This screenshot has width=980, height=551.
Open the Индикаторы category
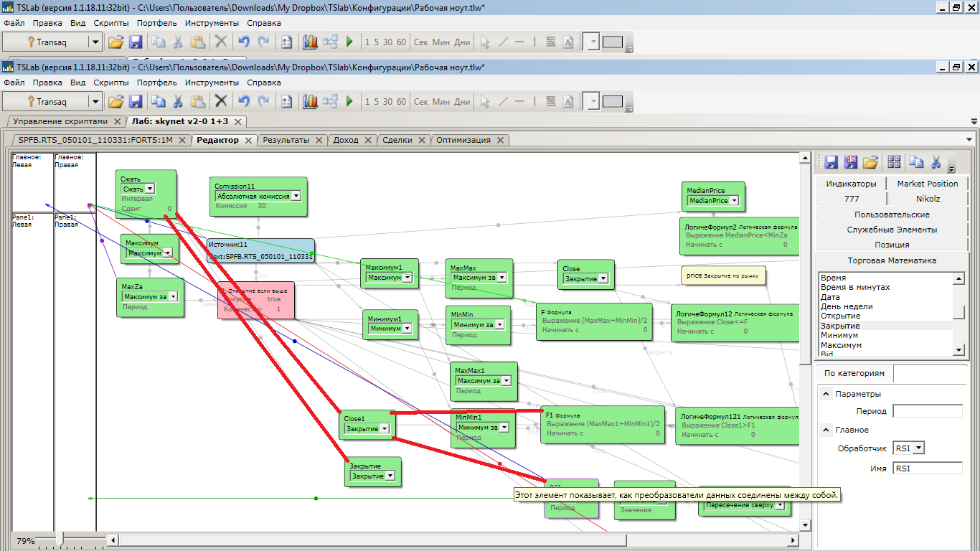click(x=851, y=184)
